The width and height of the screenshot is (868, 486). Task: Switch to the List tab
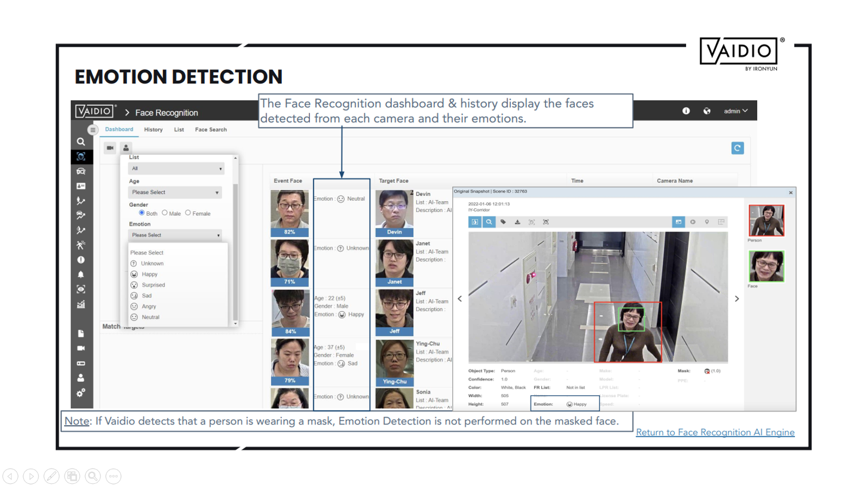point(179,130)
